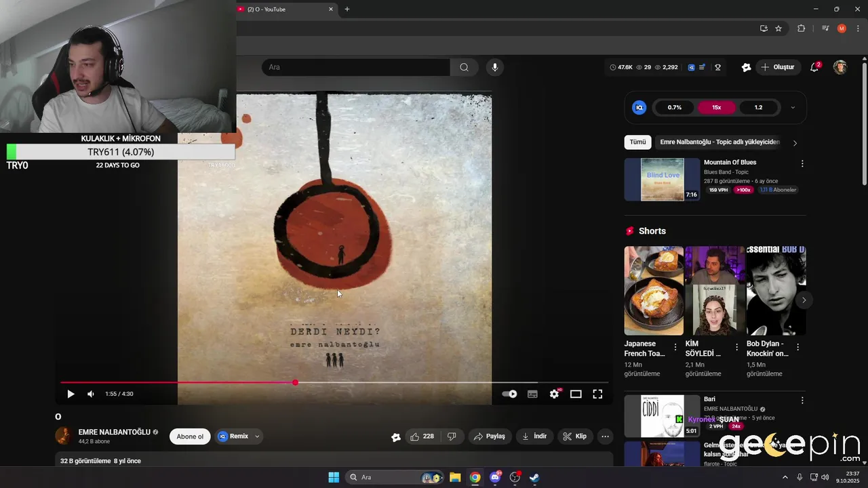The width and height of the screenshot is (868, 488).
Task: Click the trophy icon in the stats bar
Action: [x=717, y=67]
